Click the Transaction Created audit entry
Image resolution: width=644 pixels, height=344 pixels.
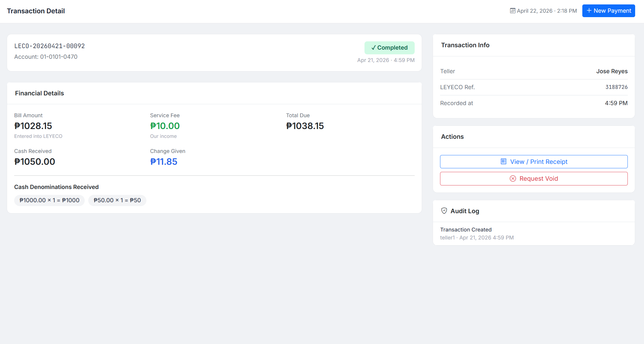(x=466, y=229)
